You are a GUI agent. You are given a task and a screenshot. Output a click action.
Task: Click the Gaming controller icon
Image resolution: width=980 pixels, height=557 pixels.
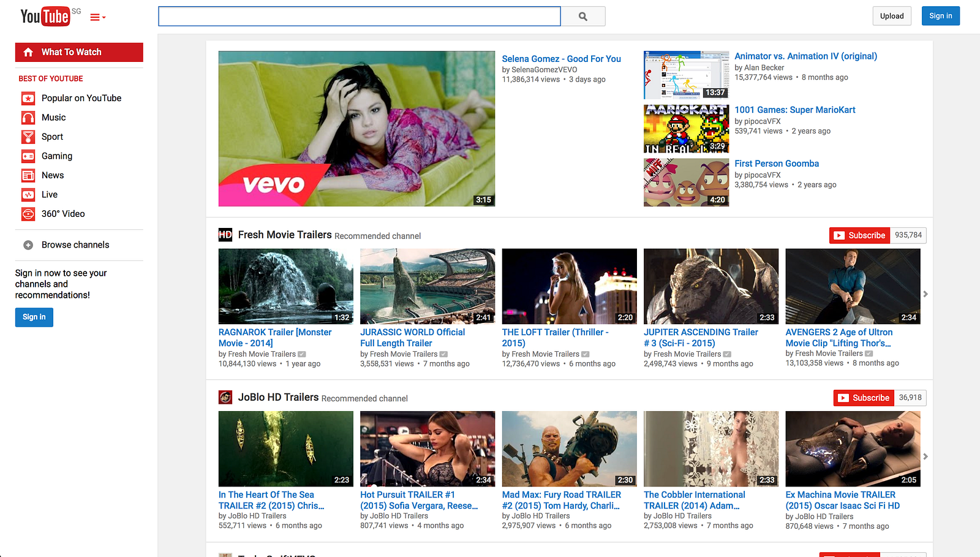pos(28,156)
